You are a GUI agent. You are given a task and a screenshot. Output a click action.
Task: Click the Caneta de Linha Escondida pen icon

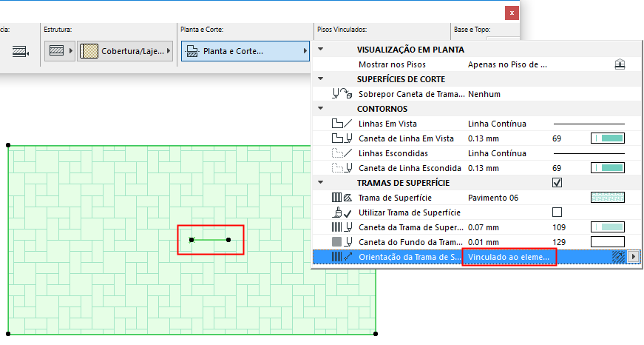[x=342, y=168]
